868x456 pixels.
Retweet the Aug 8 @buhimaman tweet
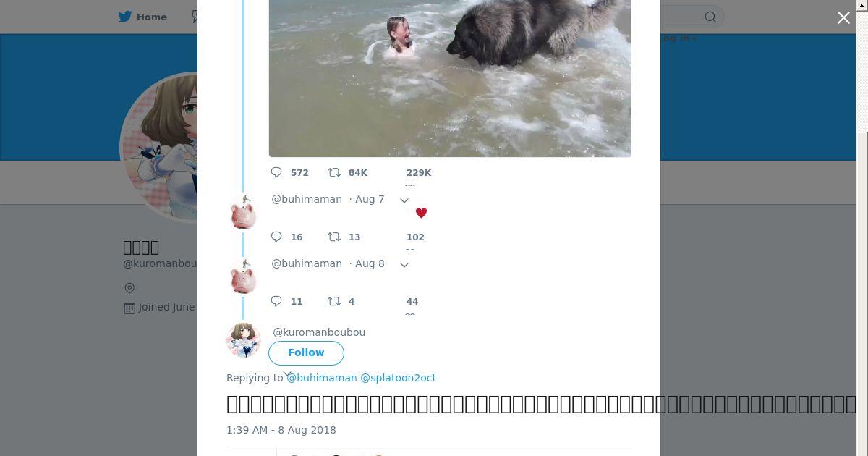[x=334, y=301]
